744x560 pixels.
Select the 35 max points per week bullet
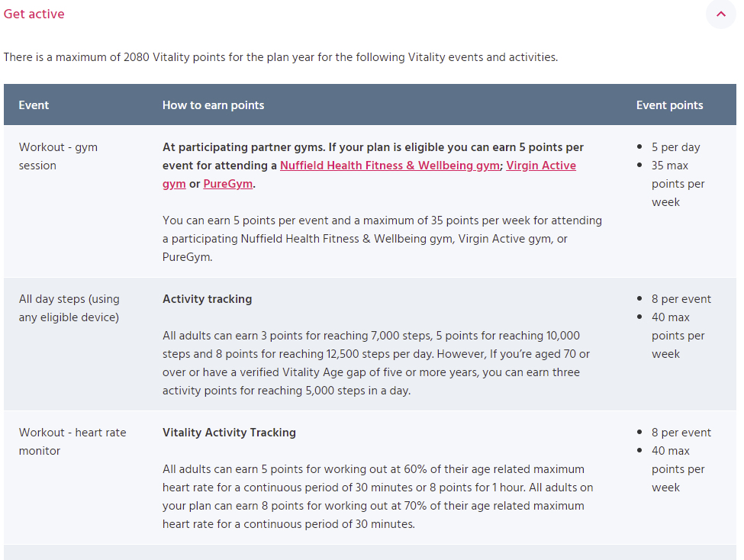point(678,184)
